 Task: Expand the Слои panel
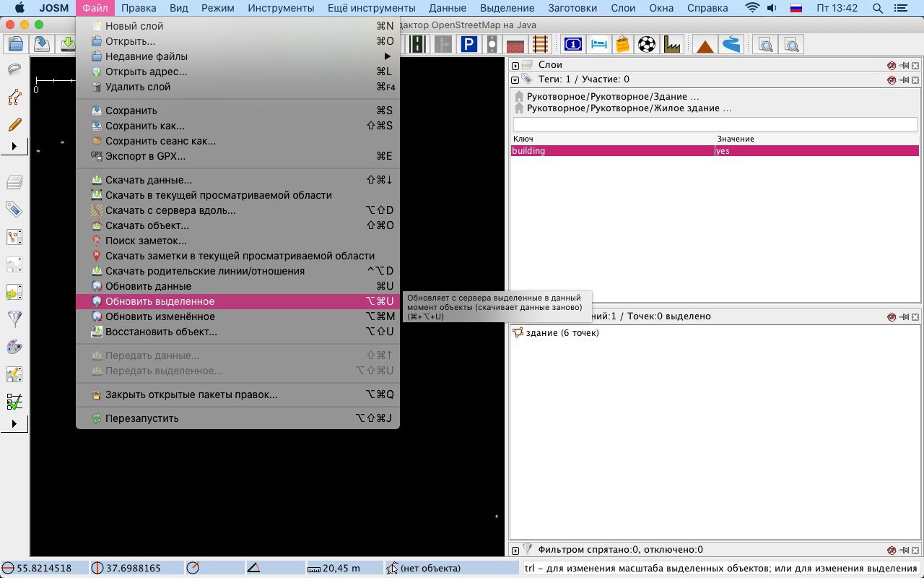coord(515,66)
